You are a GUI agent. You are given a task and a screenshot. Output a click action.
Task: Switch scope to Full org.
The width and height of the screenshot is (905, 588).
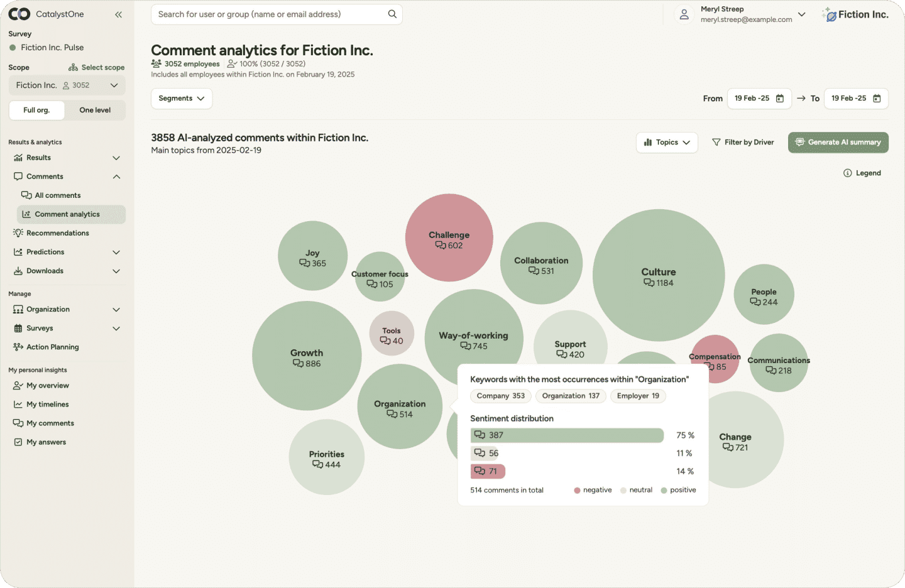point(36,110)
